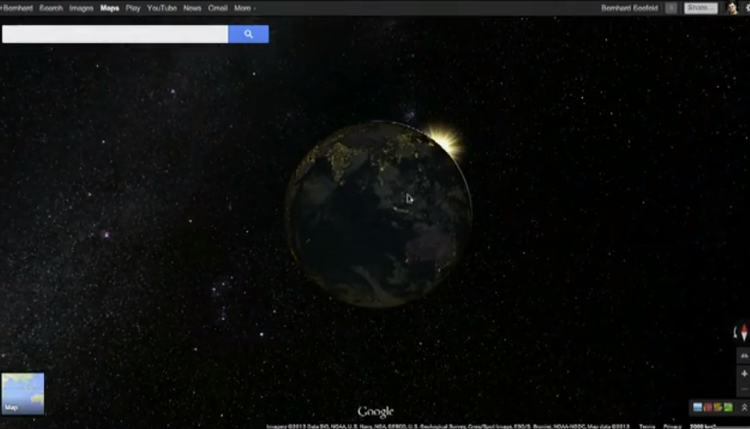Click the Share button
Screen dimensions: 750x429
point(701,8)
